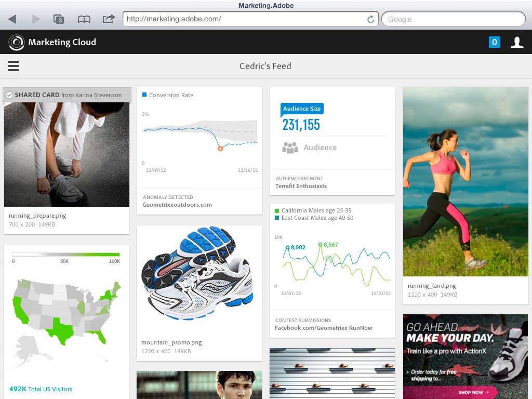Click the running_prepare.png file name
532x399 pixels.
point(37,216)
